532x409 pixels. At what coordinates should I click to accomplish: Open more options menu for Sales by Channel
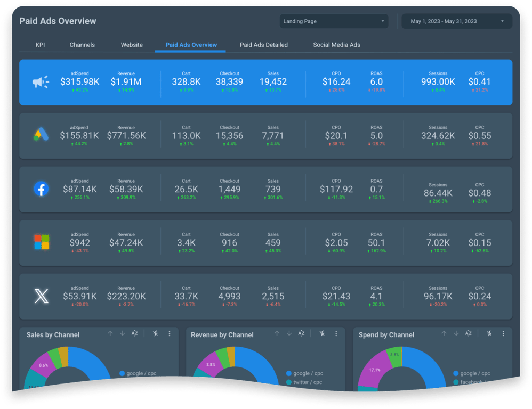click(x=170, y=333)
